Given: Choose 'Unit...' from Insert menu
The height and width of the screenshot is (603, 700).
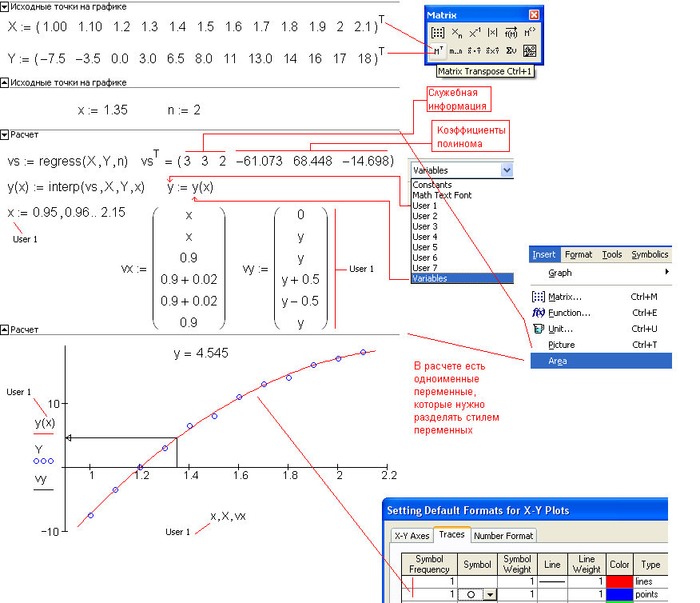Looking at the screenshot, I should 601,329.
